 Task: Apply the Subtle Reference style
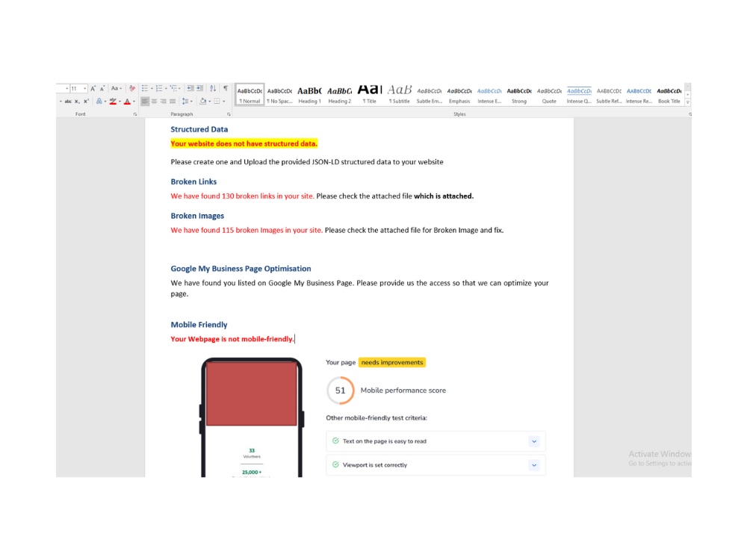(x=609, y=94)
